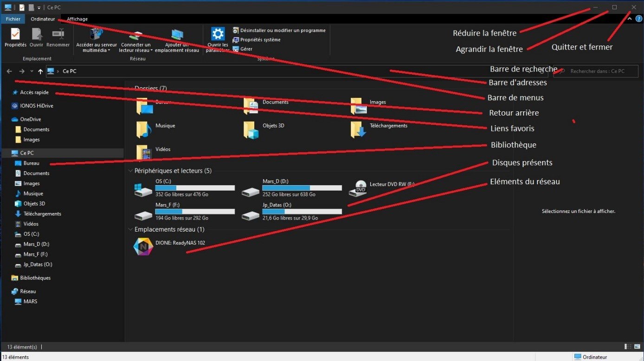The height and width of the screenshot is (361, 644).
Task: Select Téléchargements folder in main pane
Action: tap(379, 130)
